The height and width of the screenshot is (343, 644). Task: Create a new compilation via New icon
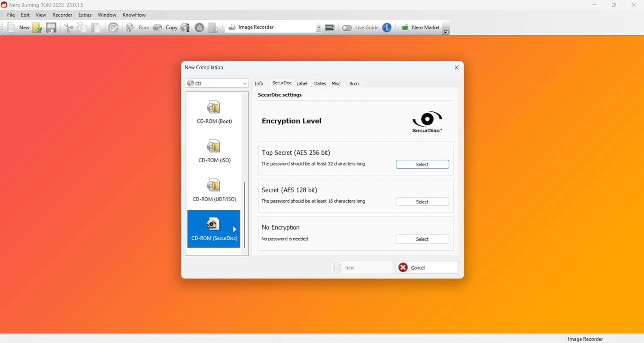click(11, 27)
